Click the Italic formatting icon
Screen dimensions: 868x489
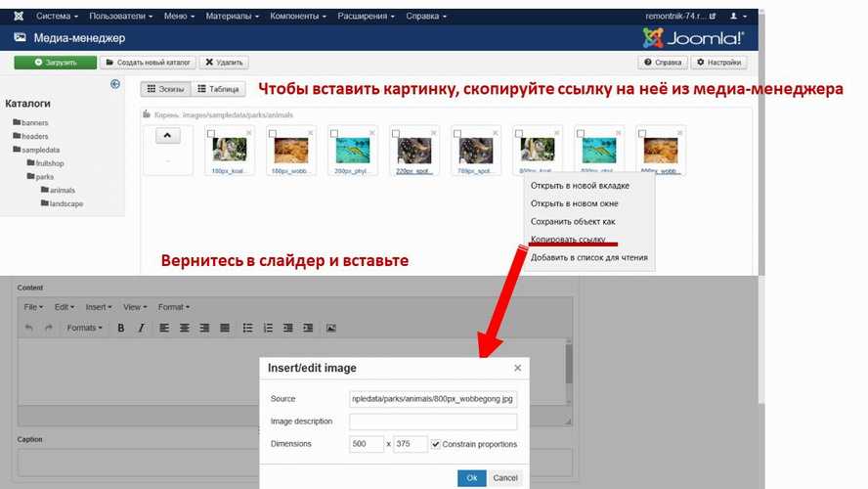click(141, 328)
